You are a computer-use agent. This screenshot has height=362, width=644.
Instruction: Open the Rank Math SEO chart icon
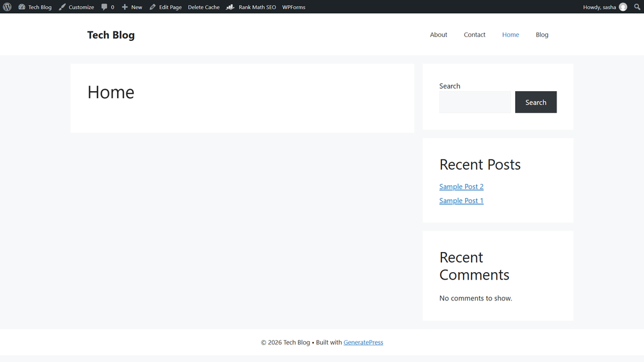click(x=230, y=7)
